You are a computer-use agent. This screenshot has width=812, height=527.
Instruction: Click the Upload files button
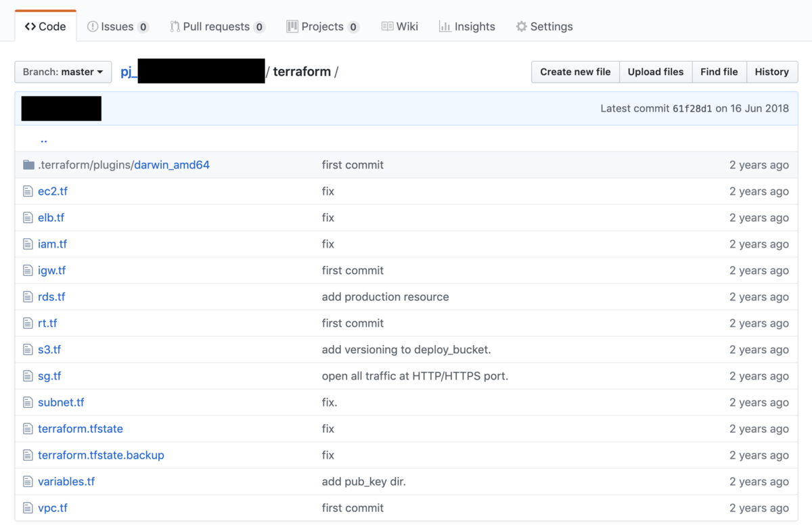(x=656, y=72)
